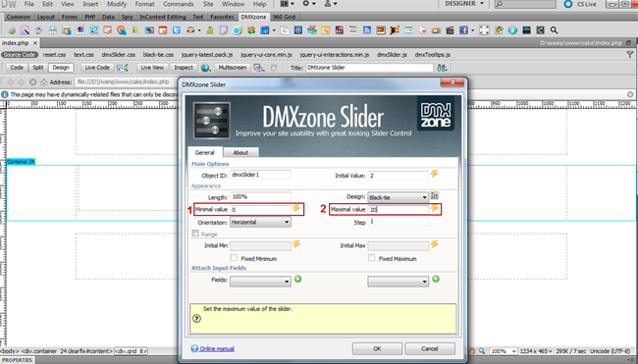
Task: Click the color grid icon beside Design dropdown
Action: point(435,196)
